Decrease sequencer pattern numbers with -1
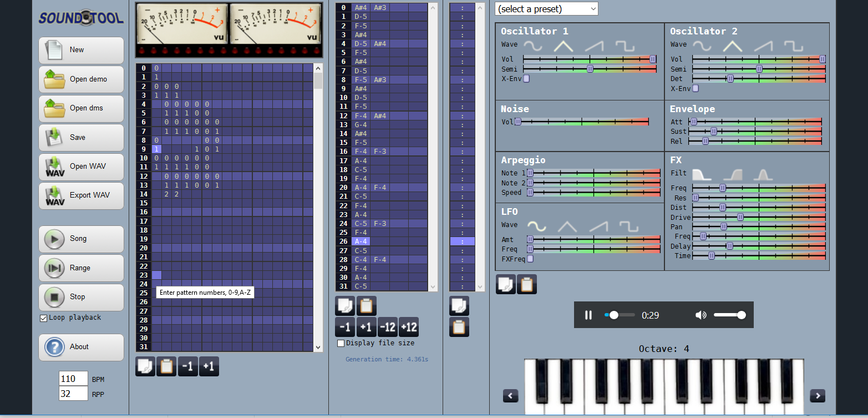The width and height of the screenshot is (868, 418). [x=188, y=366]
